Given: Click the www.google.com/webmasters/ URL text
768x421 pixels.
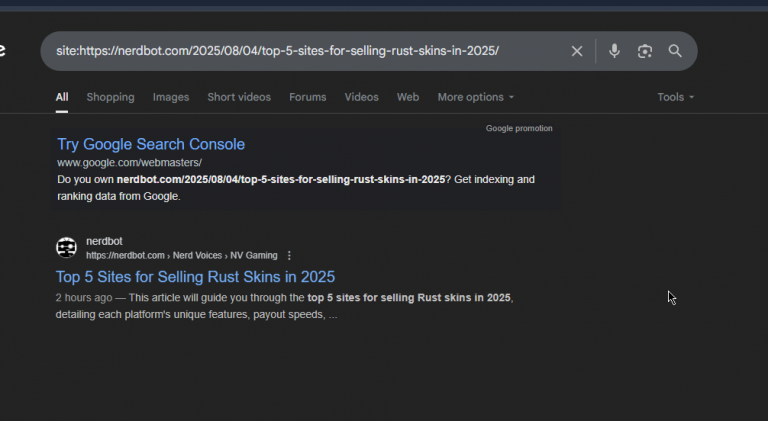Looking at the screenshot, I should [129, 163].
